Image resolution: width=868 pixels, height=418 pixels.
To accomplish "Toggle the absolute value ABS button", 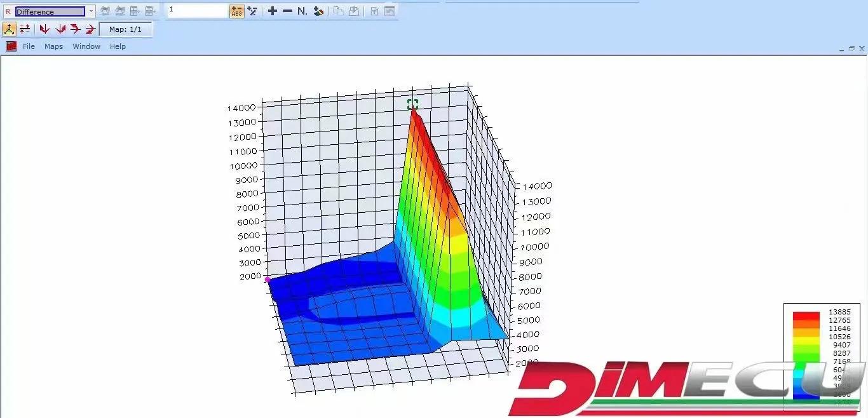I will 237,11.
